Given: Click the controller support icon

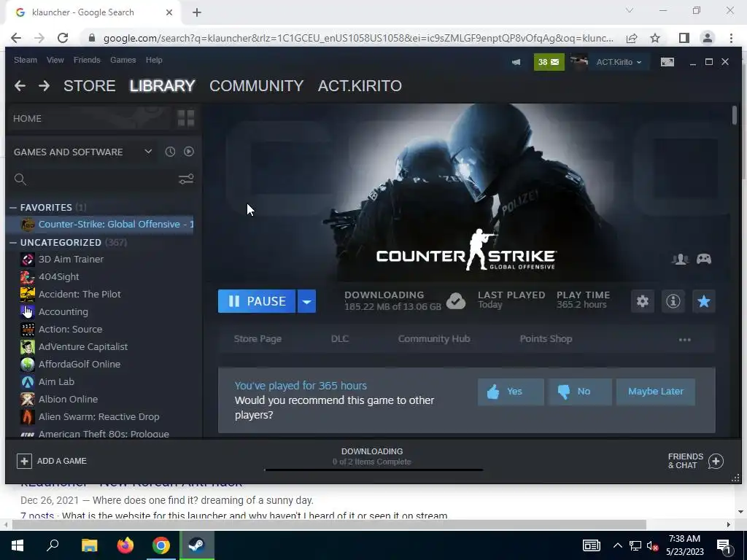Looking at the screenshot, I should 704,259.
